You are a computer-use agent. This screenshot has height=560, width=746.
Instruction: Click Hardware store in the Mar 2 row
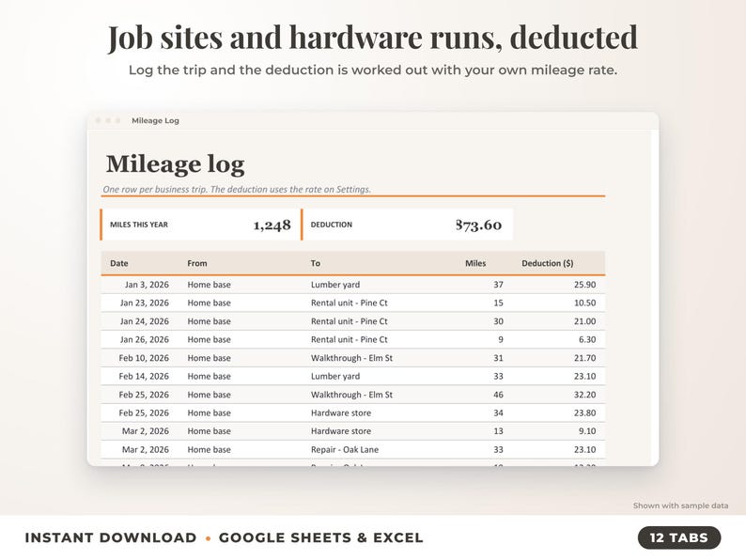[x=341, y=431]
